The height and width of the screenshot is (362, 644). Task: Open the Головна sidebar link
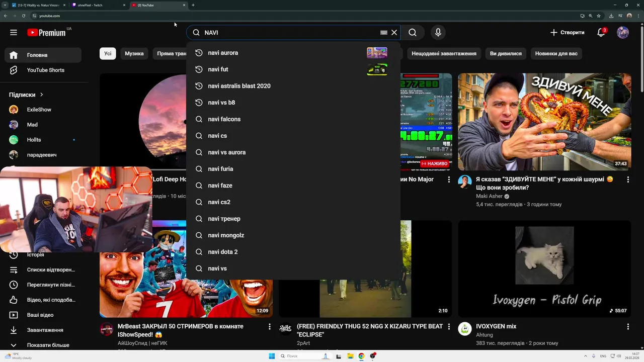[x=43, y=55]
